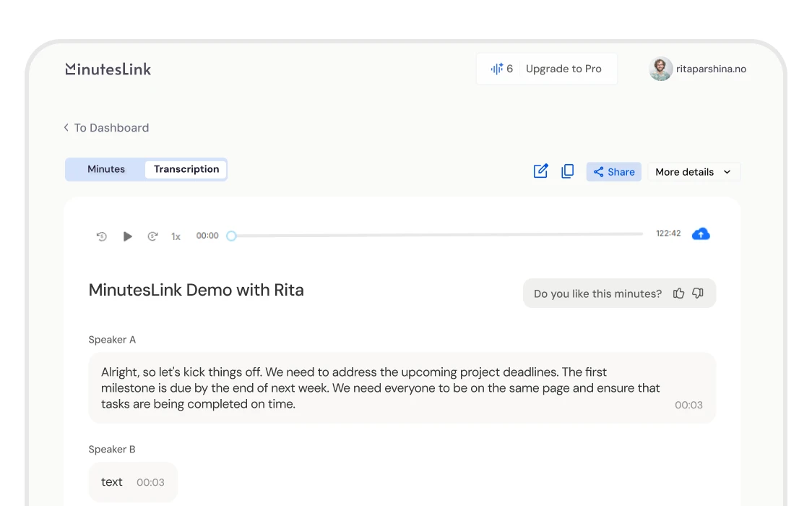Click the 00:03 timestamp in Speaker A's block

coord(688,406)
